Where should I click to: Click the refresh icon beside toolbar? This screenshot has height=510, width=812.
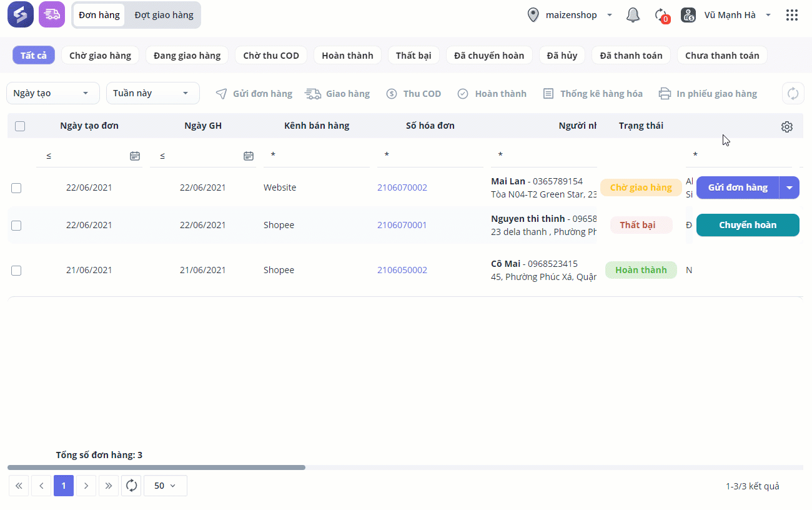point(793,94)
